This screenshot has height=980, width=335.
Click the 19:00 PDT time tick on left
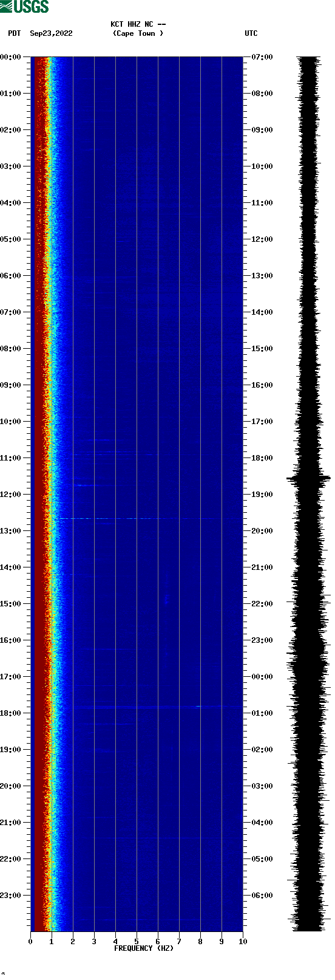10,750
